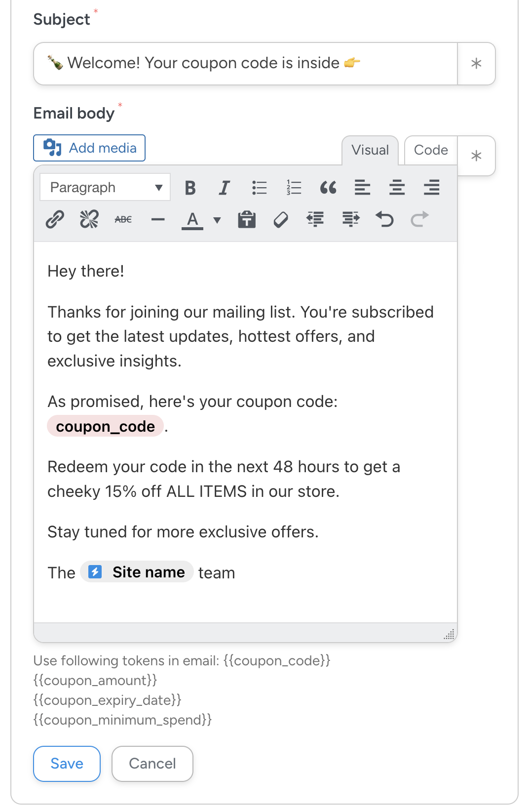
Task: Apply blockquote formatting
Action: [x=328, y=188]
